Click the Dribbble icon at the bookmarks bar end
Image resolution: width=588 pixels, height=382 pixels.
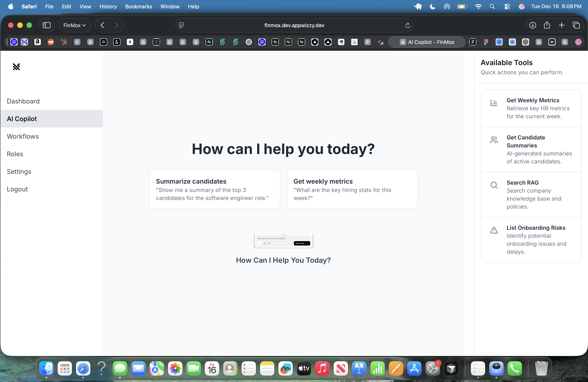[x=578, y=42]
